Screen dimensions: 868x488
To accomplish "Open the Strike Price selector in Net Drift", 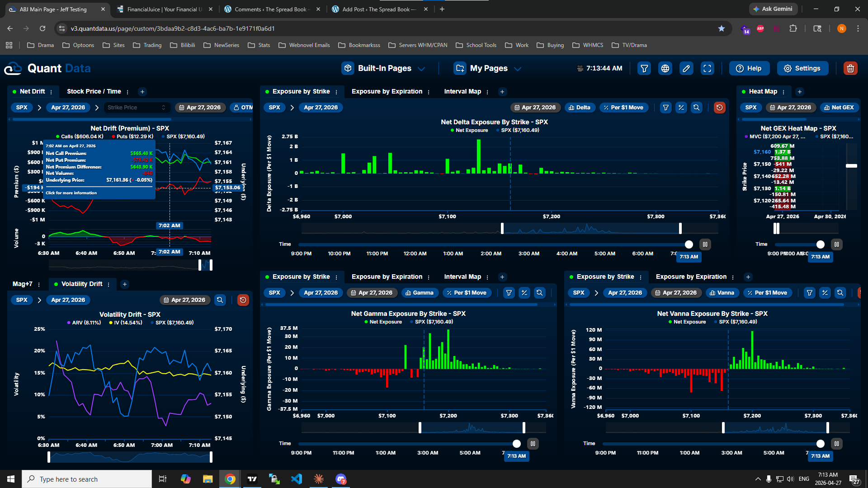I will click(137, 108).
